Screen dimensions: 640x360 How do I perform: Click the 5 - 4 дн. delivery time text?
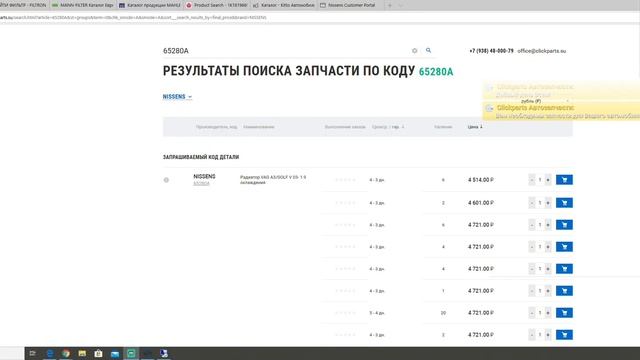377,313
